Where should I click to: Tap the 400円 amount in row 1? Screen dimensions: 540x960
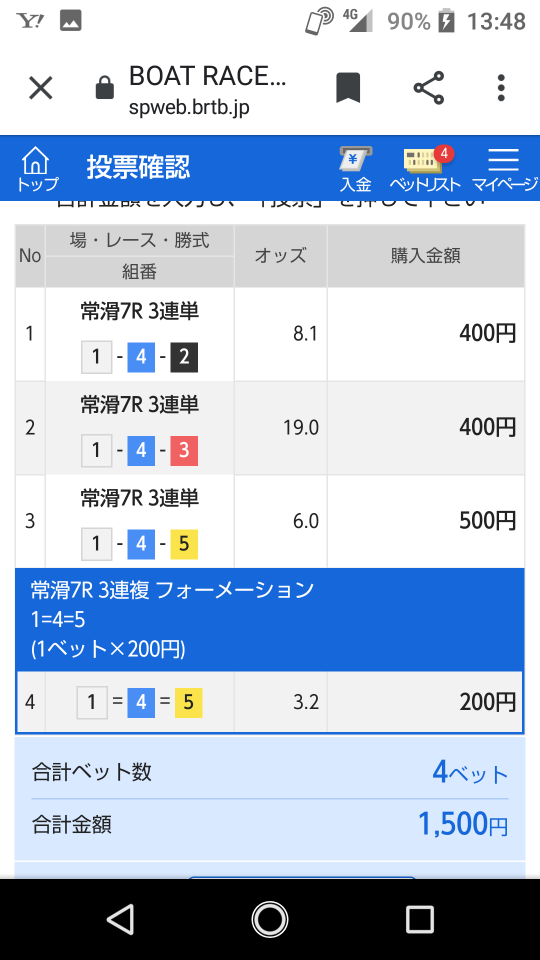(x=488, y=334)
